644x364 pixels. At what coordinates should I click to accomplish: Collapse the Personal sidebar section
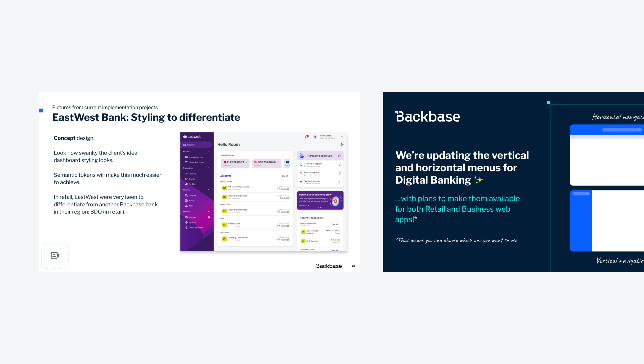209,212
